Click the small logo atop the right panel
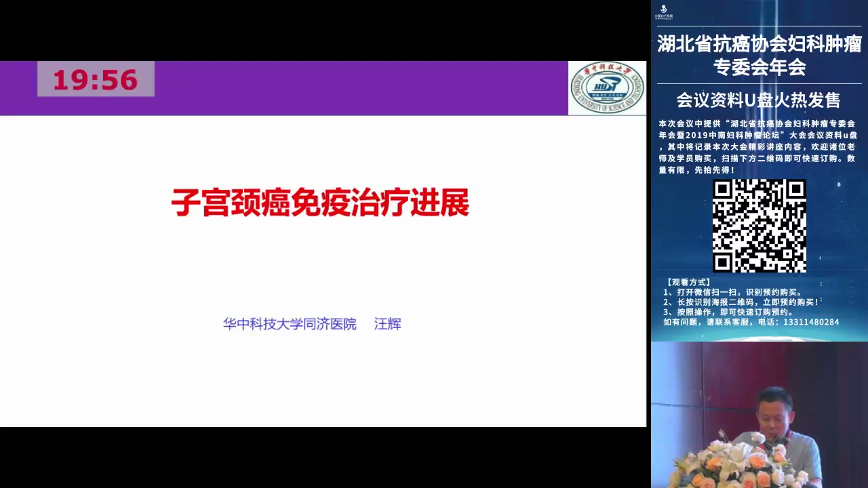 pos(663,12)
